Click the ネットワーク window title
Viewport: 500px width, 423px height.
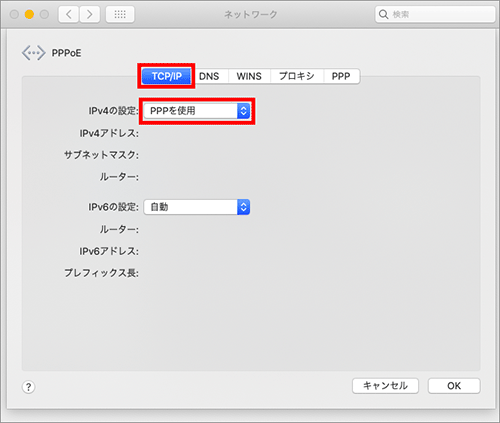coord(251,14)
